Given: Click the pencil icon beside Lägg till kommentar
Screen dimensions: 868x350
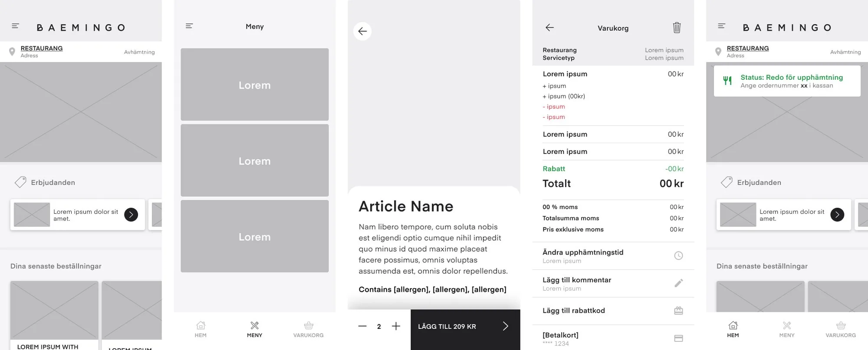Looking at the screenshot, I should (679, 283).
